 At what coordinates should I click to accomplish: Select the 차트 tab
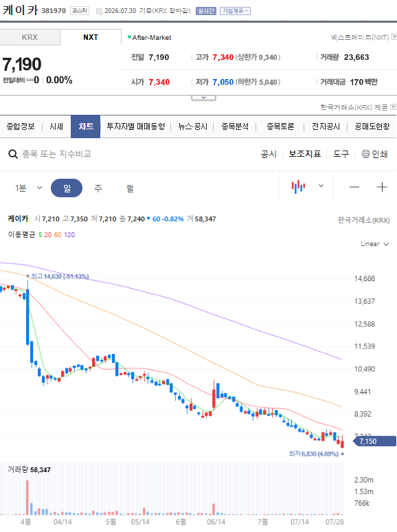tap(85, 126)
